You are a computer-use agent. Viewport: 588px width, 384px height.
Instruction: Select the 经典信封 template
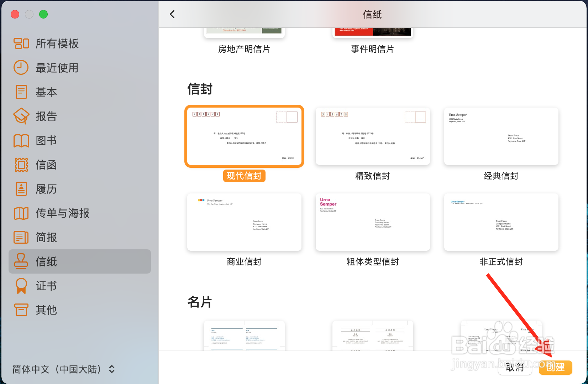[x=501, y=136]
